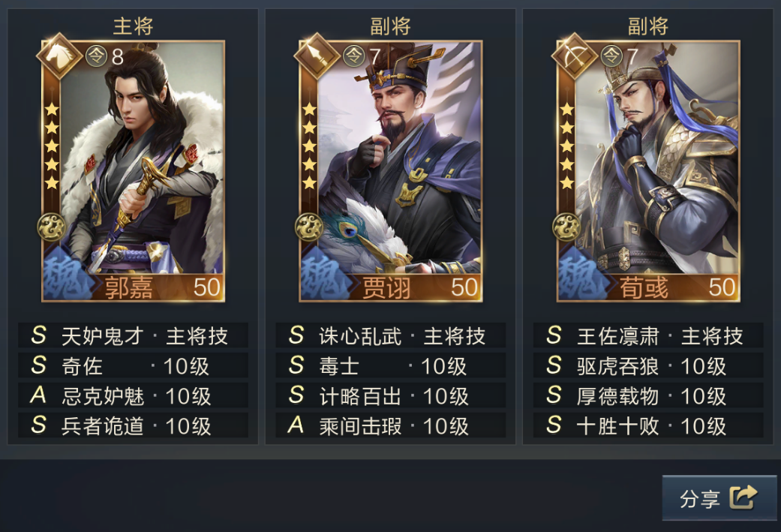
Task: Click the spear troop icon on 贾诩's card
Action: click(x=317, y=56)
